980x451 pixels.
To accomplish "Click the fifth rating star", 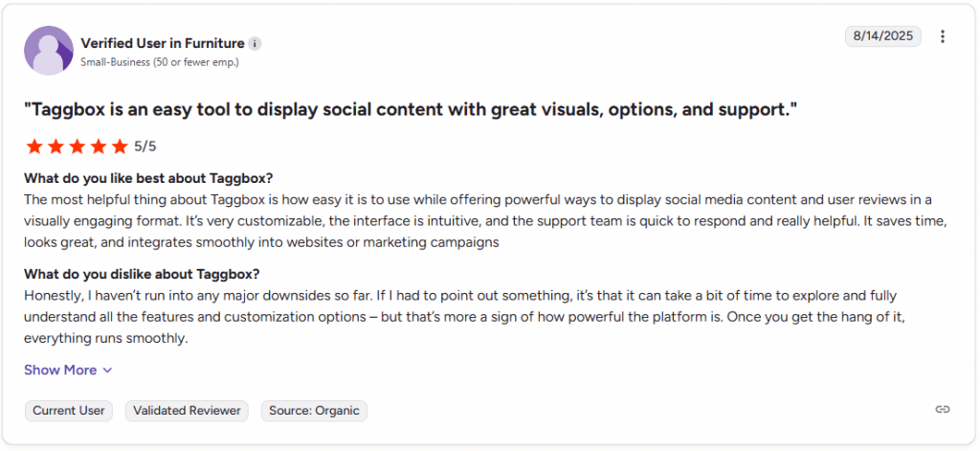I will coord(119,147).
